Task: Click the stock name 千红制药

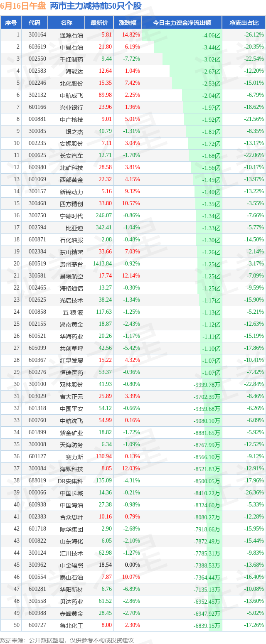Action: [71, 59]
